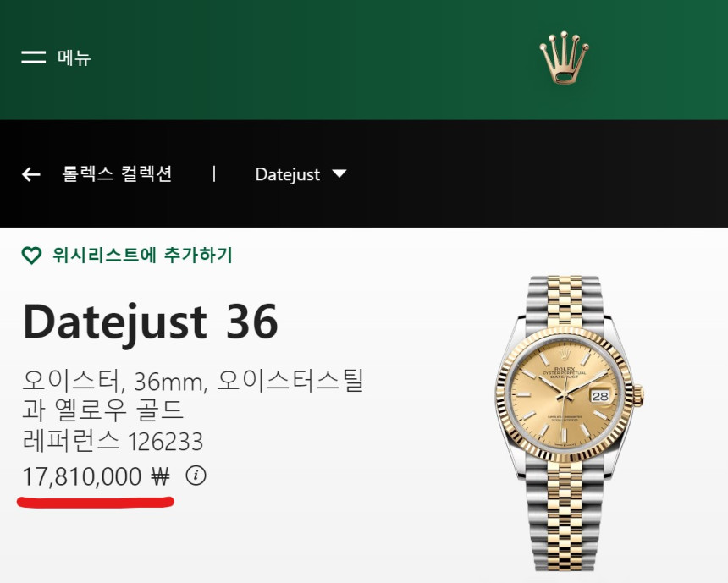The image size is (728, 583).
Task: Click the Datejust 36 watch image
Action: [569, 423]
